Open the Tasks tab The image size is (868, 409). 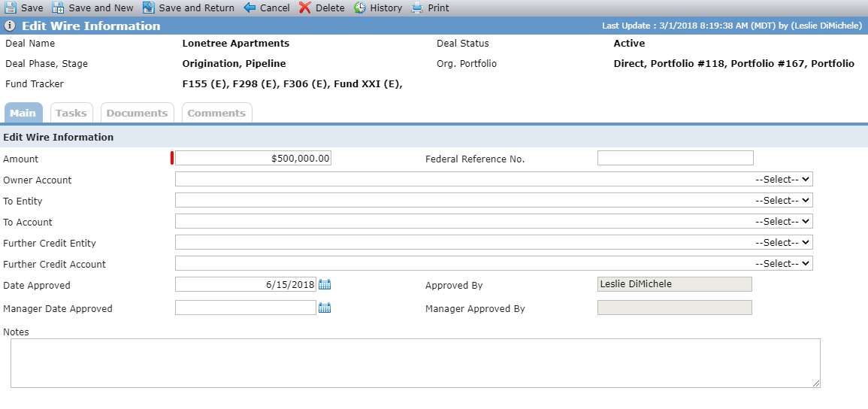(71, 113)
